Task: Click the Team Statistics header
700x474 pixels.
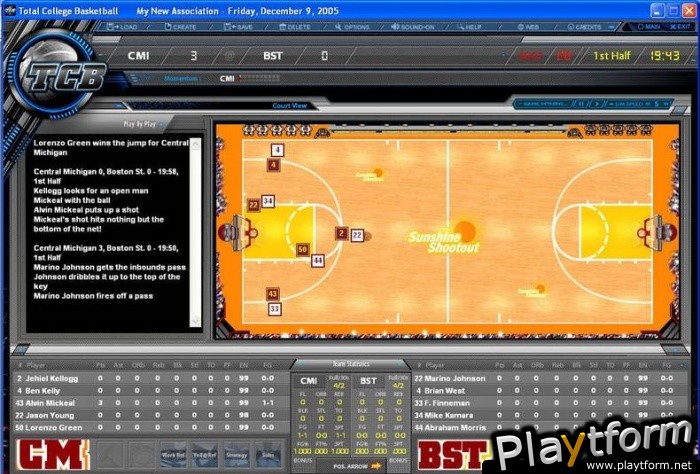Action: coord(351,364)
